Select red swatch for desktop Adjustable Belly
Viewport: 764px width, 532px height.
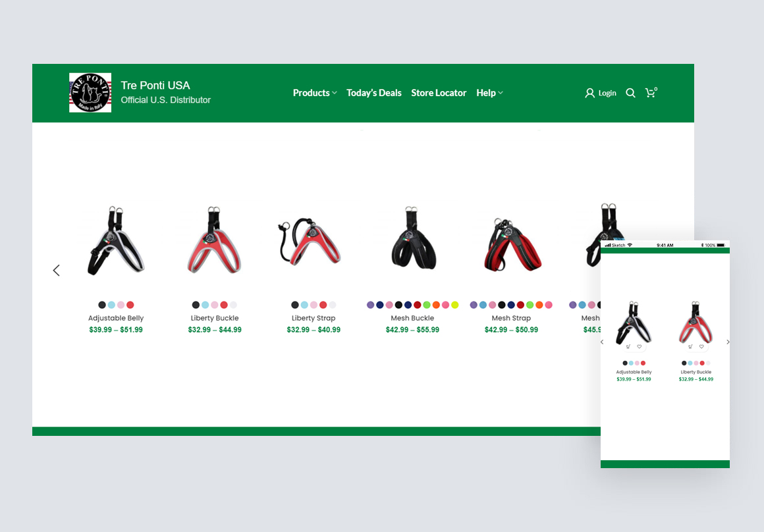130,305
